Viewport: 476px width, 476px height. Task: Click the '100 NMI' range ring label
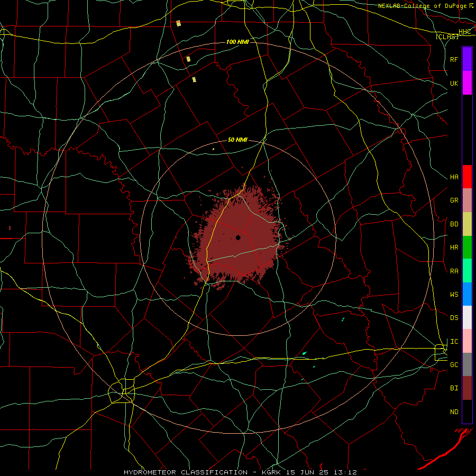coord(237,42)
